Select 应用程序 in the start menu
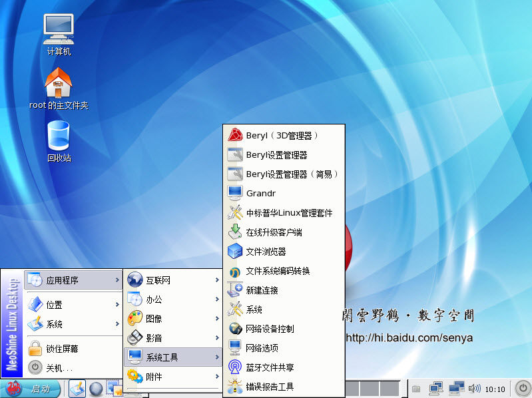This screenshot has width=532, height=398. (73, 280)
